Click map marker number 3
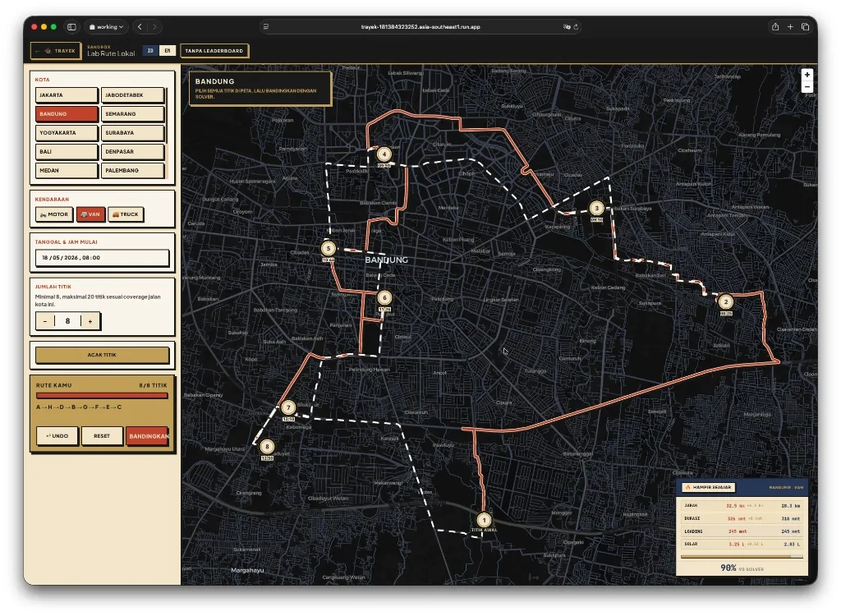 (596, 208)
